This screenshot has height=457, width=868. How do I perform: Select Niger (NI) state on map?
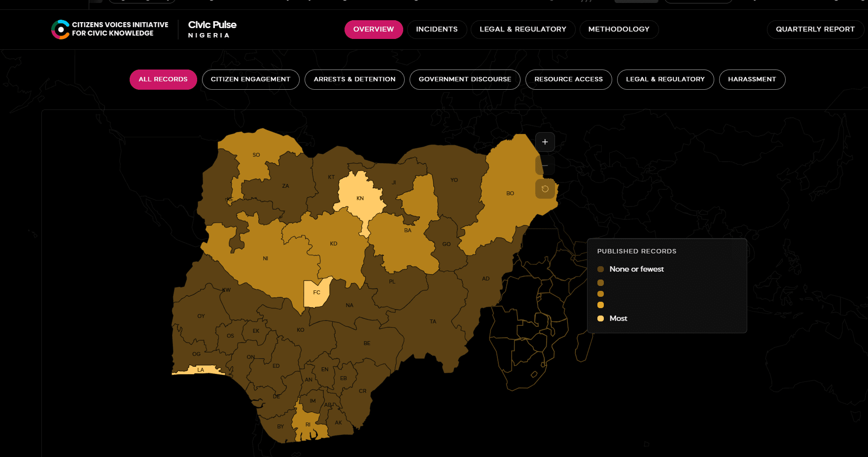(x=265, y=258)
